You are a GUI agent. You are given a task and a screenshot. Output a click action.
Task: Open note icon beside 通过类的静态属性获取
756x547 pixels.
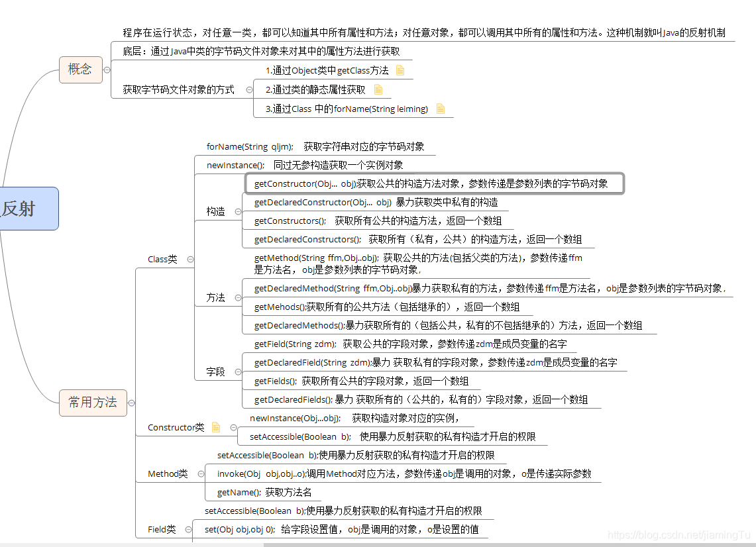point(378,89)
